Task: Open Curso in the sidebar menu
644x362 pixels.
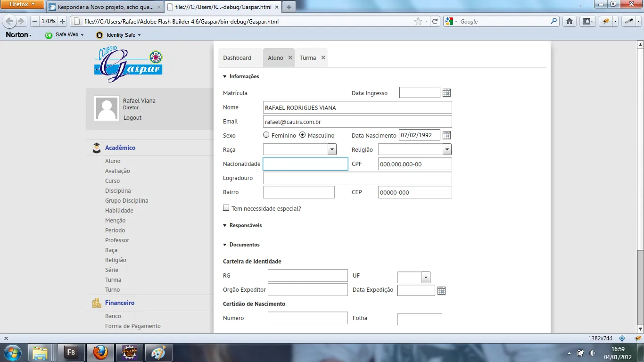Action: (x=112, y=181)
